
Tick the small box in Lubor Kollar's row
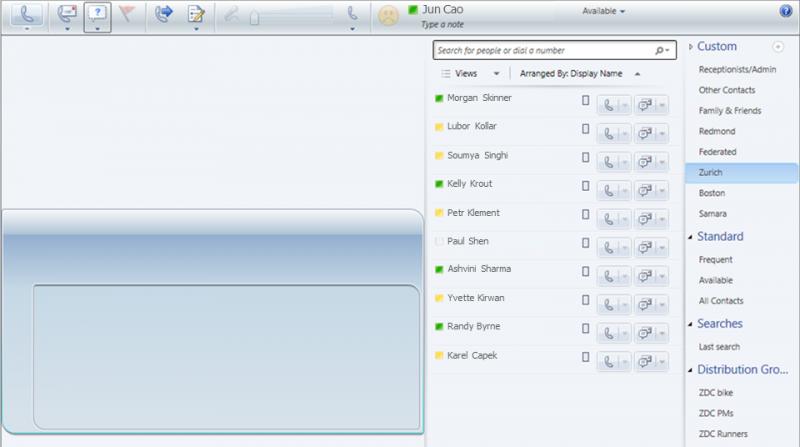(x=586, y=129)
